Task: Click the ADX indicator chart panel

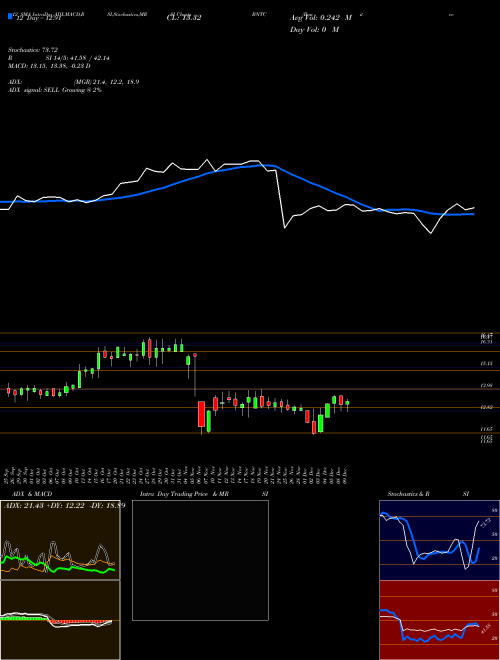Action: point(60,540)
